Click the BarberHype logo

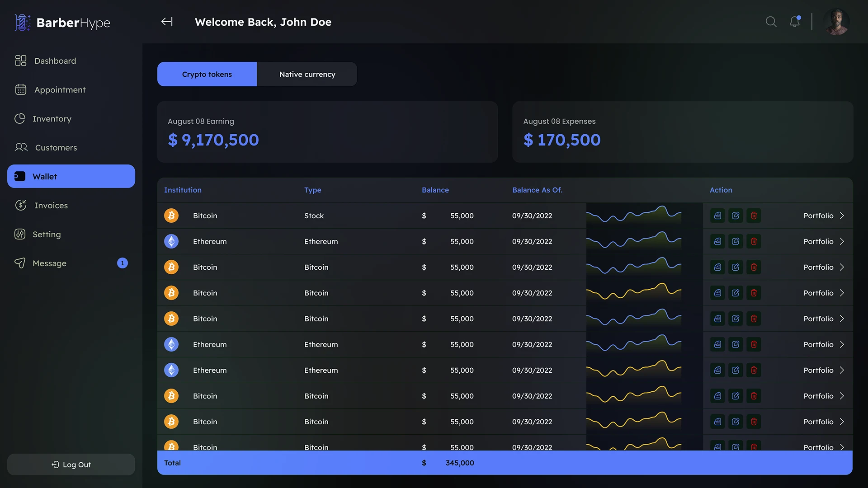pyautogui.click(x=62, y=23)
